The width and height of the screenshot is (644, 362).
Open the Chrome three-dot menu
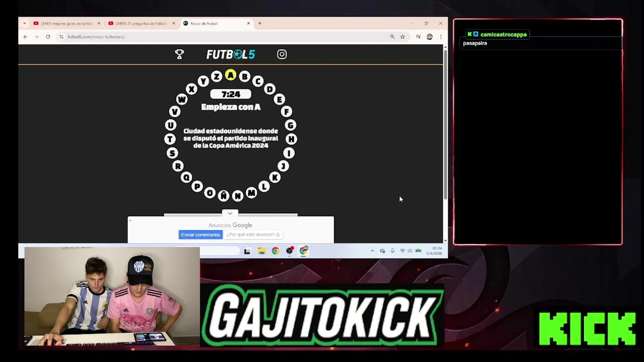coord(441,37)
